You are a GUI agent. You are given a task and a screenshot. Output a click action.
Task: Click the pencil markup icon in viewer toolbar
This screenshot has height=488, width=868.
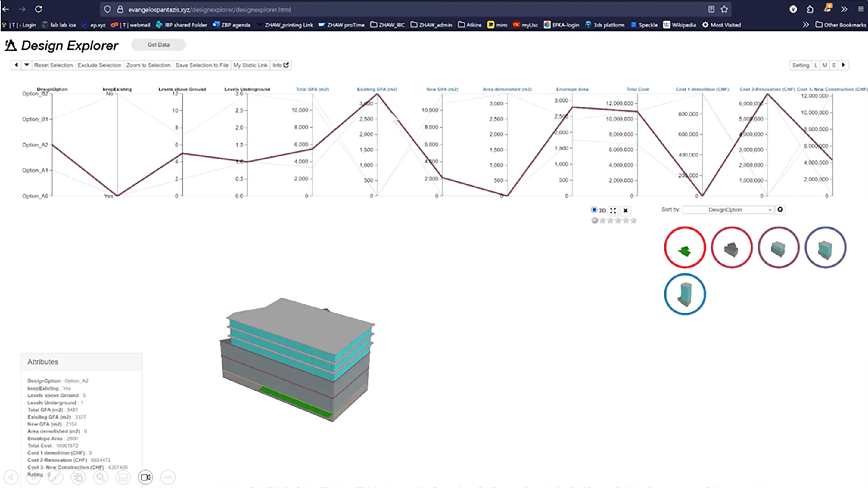point(56,477)
